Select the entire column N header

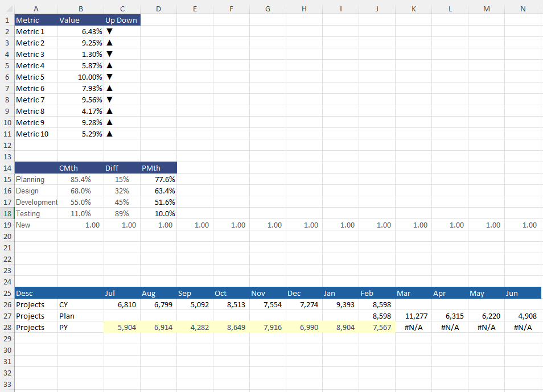click(523, 9)
